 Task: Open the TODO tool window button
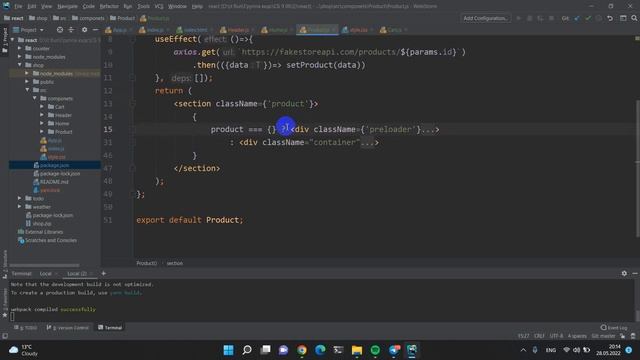(x=26, y=327)
